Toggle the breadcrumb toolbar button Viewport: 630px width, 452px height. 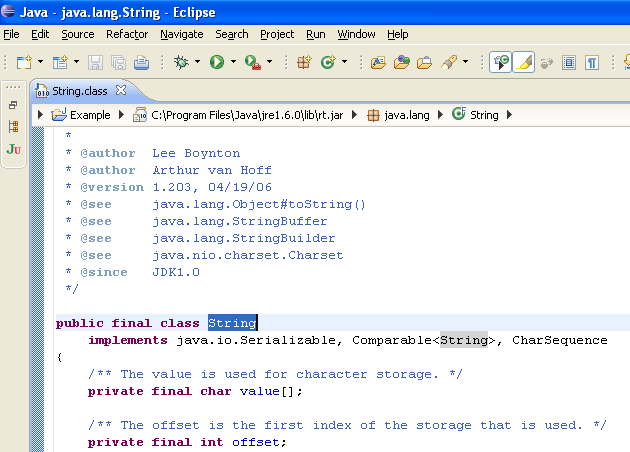click(x=500, y=62)
